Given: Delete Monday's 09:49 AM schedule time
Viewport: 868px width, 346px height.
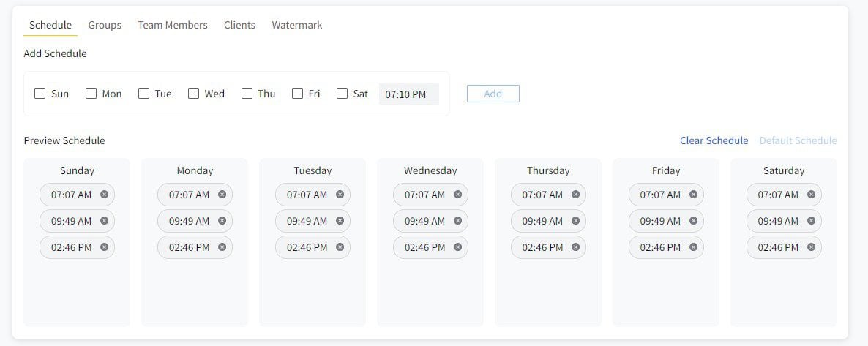Looking at the screenshot, I should coord(222,221).
